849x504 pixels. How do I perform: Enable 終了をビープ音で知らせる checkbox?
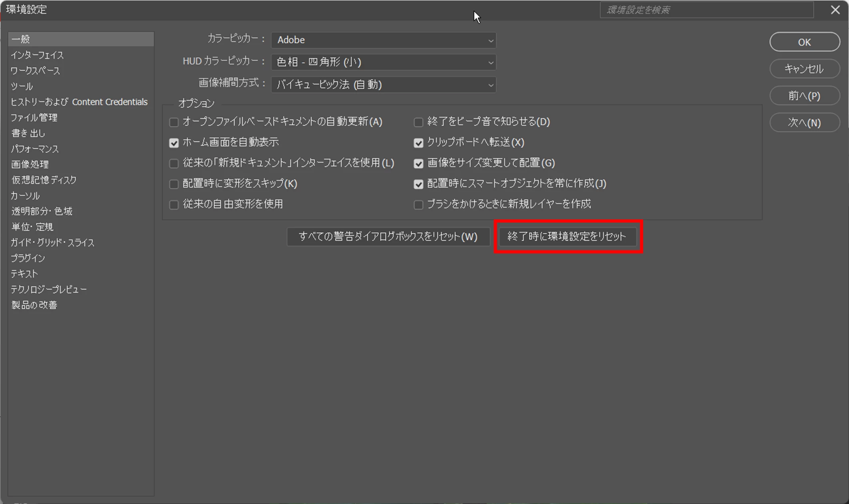pos(418,122)
